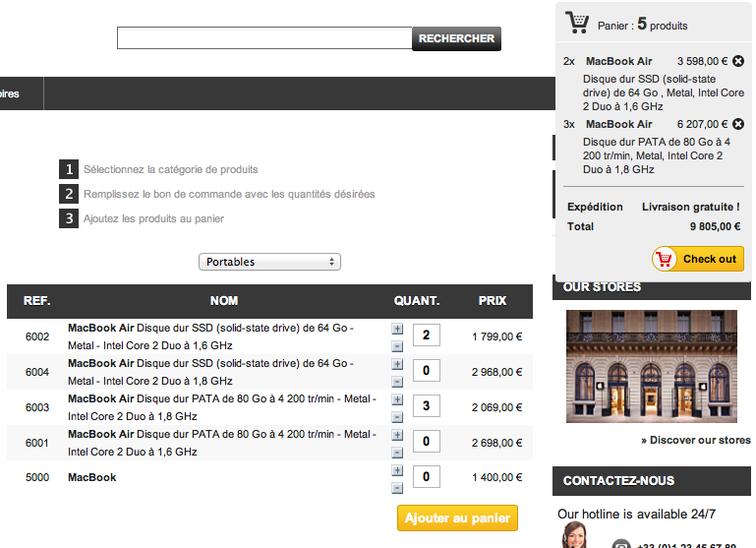Focus the search text field
This screenshot has height=548, width=756.
tap(264, 38)
